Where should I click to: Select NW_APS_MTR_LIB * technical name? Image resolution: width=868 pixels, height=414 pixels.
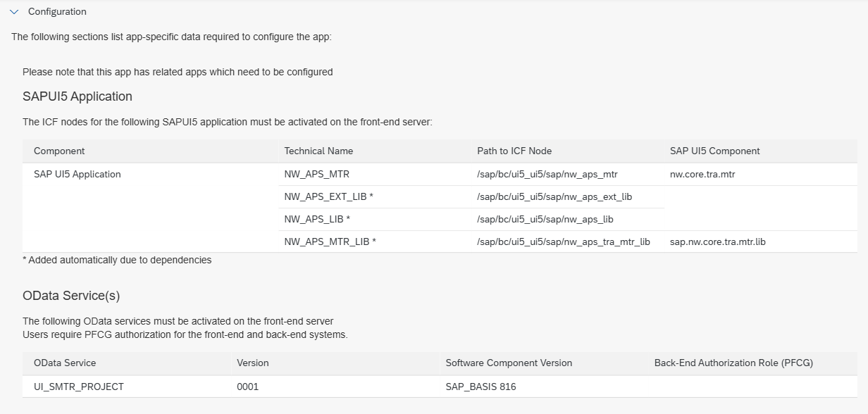[x=330, y=241]
